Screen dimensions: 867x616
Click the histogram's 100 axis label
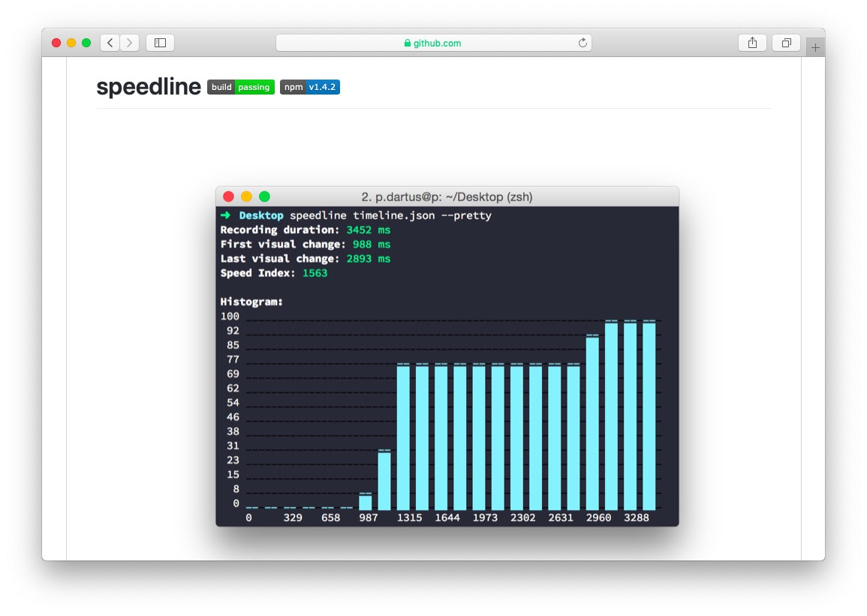230,316
